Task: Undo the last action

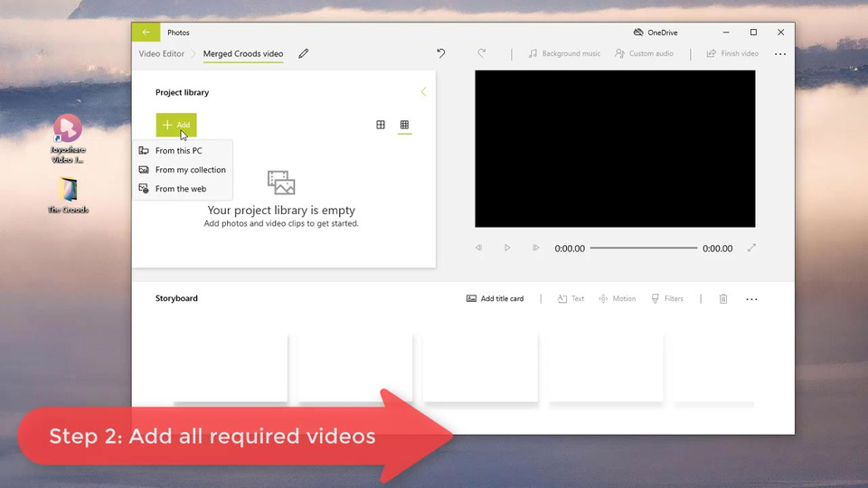Action: (440, 53)
